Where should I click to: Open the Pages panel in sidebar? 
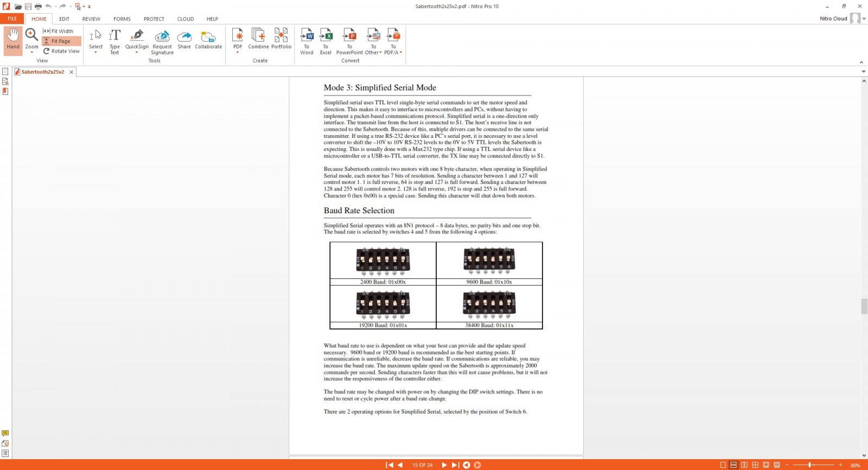[x=5, y=72]
